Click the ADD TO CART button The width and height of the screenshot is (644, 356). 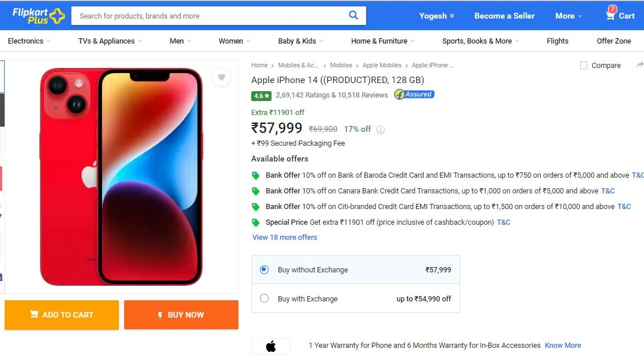click(x=61, y=315)
